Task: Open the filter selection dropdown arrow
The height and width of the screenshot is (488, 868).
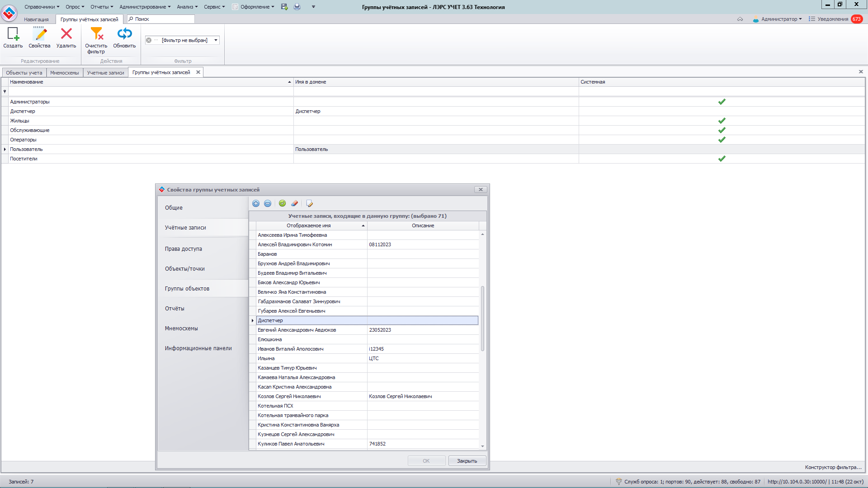Action: [x=216, y=40]
